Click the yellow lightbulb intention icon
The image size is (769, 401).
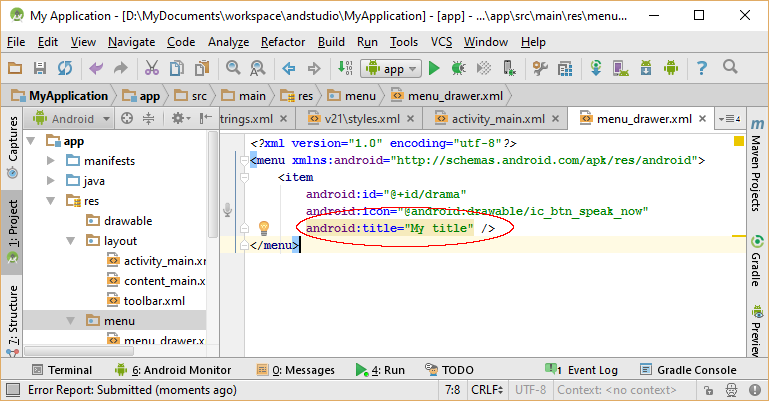pyautogui.click(x=264, y=228)
